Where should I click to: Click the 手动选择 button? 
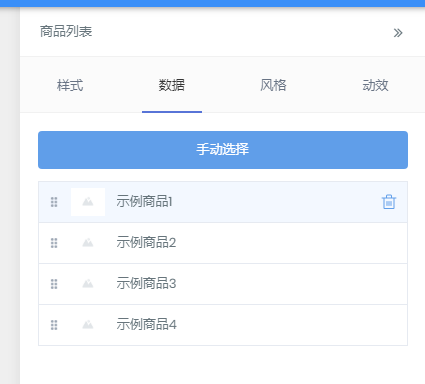[223, 150]
